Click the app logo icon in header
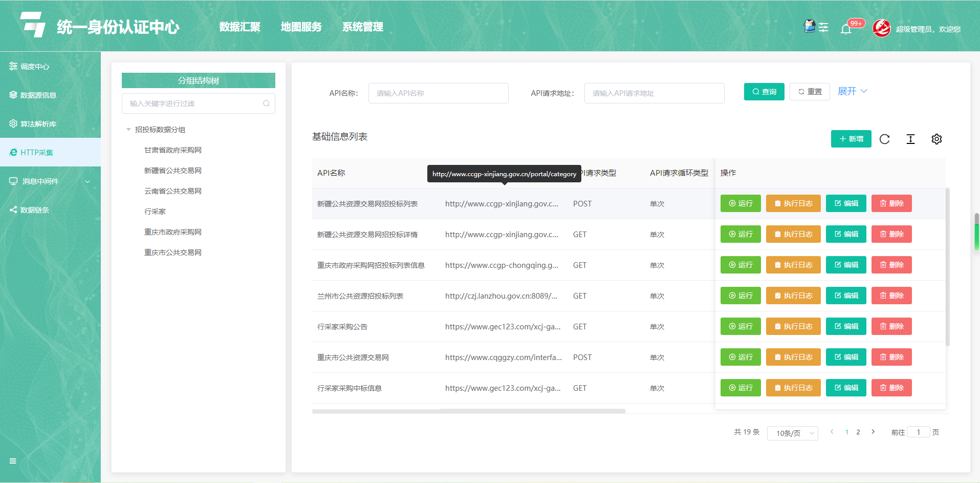This screenshot has height=483, width=980. pos(32,25)
